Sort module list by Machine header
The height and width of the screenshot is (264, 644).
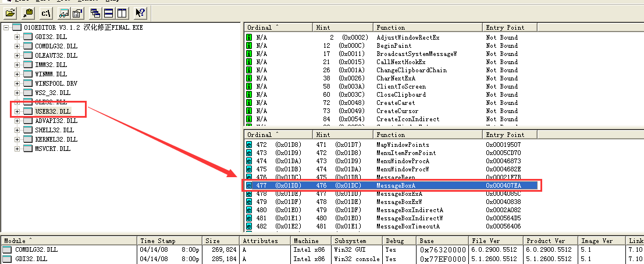311,241
